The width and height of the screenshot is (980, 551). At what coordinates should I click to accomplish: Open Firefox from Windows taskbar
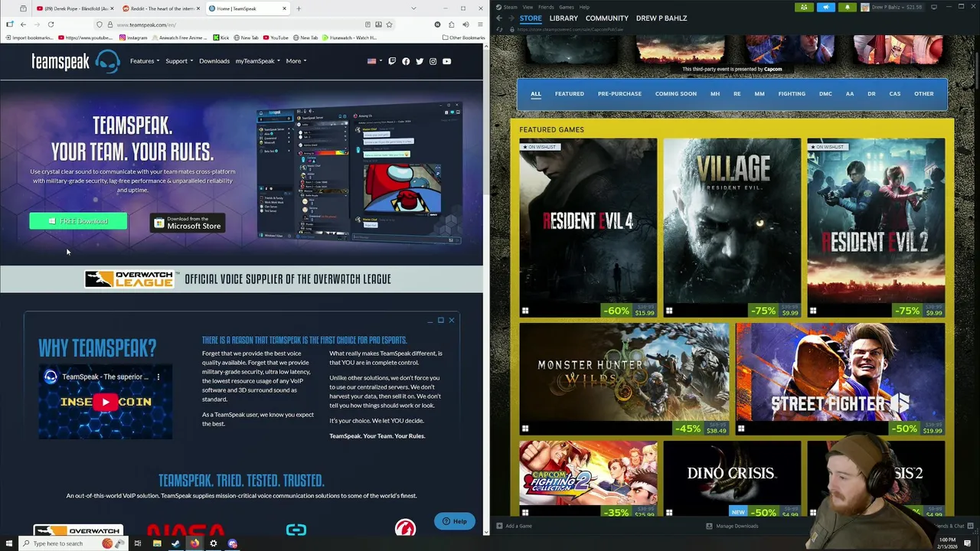point(194,543)
